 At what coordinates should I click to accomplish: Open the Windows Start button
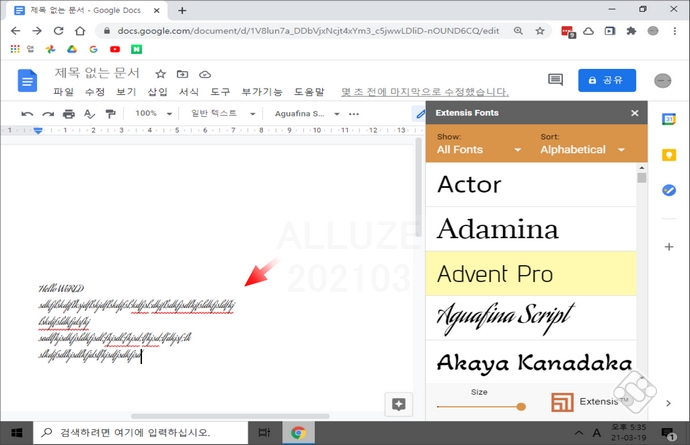[x=17, y=433]
